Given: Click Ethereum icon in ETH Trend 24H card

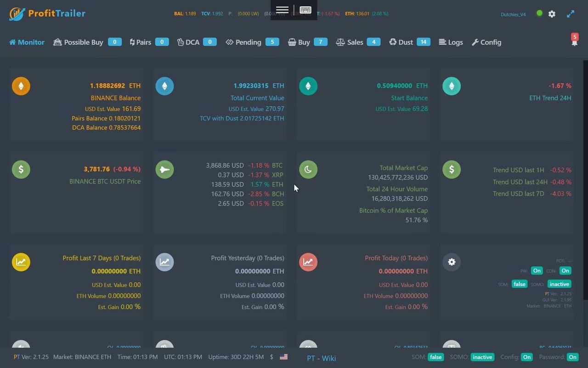Looking at the screenshot, I should coord(452,86).
